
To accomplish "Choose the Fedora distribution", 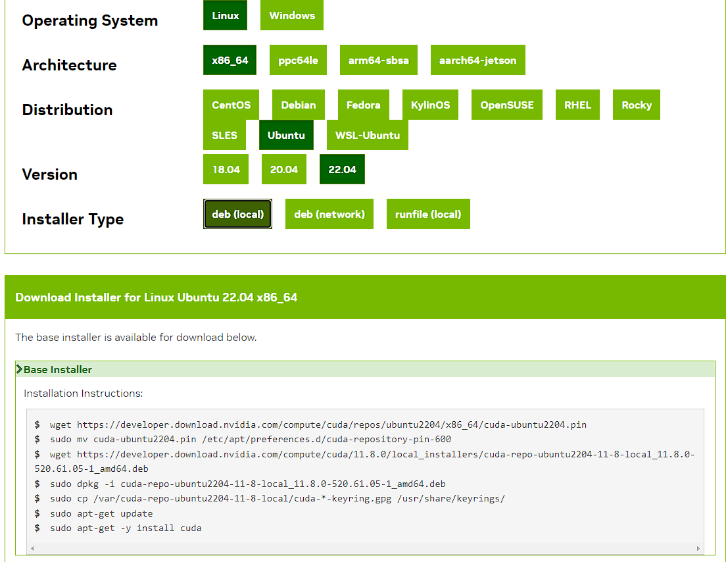I will click(x=364, y=105).
